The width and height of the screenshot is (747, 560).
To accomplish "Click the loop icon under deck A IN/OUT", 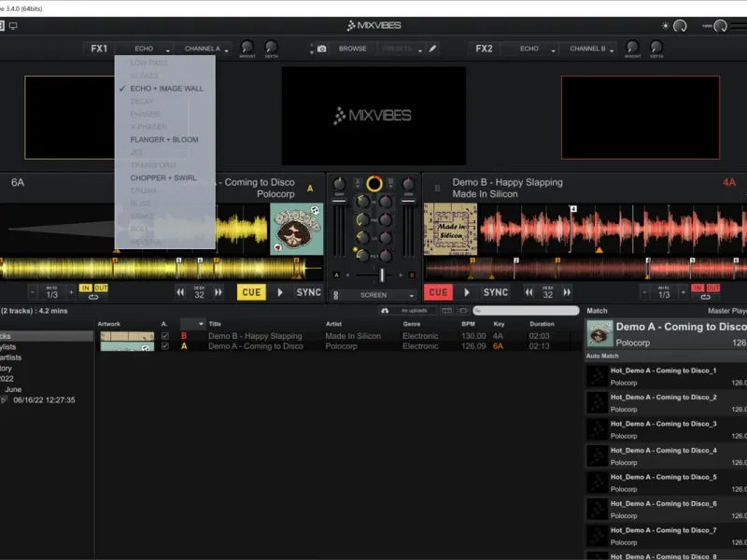I will coord(93,297).
